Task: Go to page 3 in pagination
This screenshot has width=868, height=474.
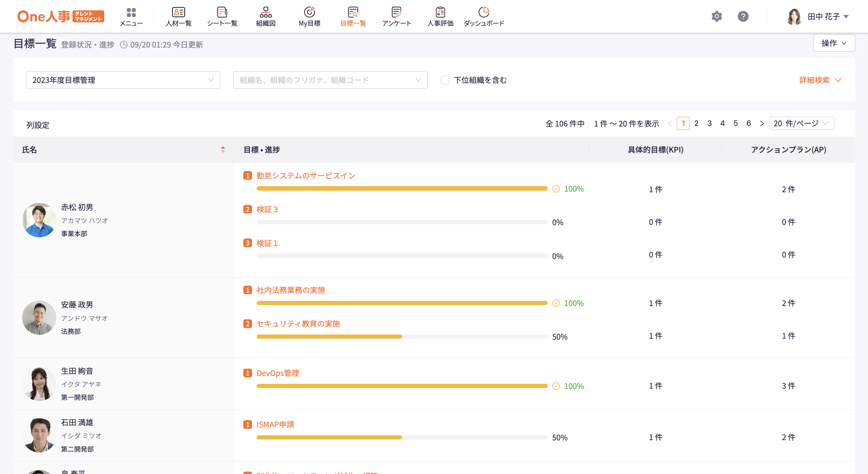Action: [x=709, y=123]
